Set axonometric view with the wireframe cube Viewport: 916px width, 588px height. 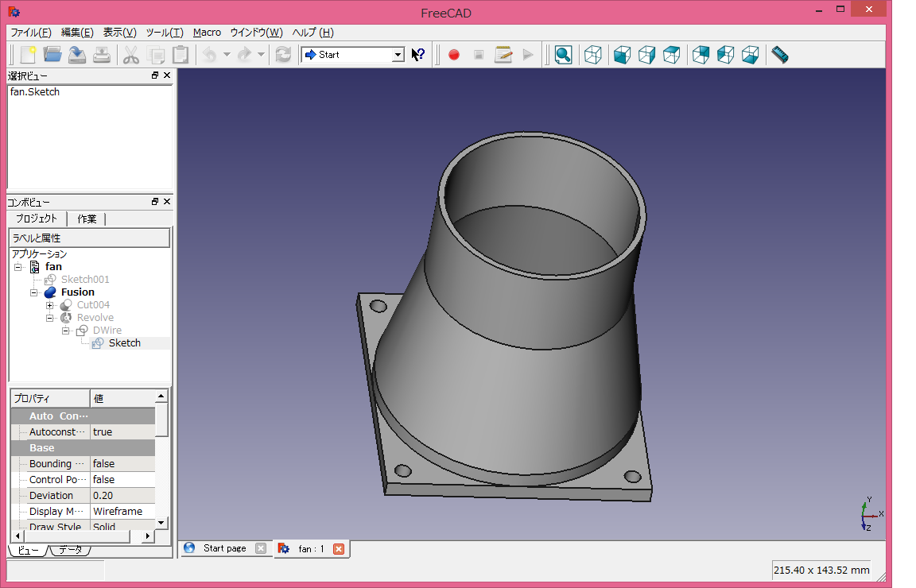click(x=593, y=55)
